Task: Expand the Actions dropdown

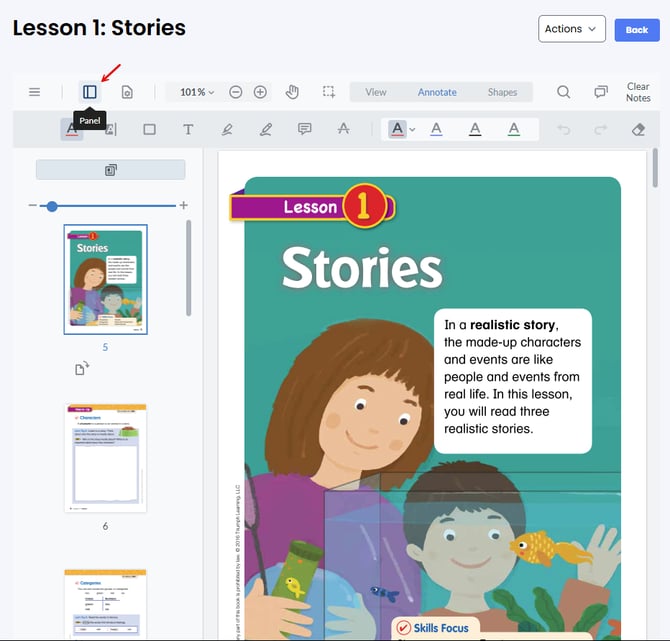Action: click(x=571, y=29)
